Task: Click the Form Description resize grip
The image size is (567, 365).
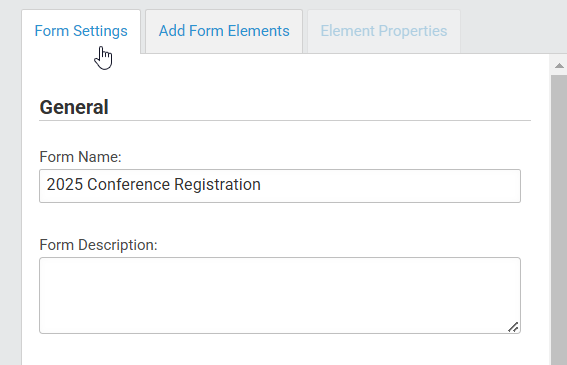Action: click(x=513, y=327)
